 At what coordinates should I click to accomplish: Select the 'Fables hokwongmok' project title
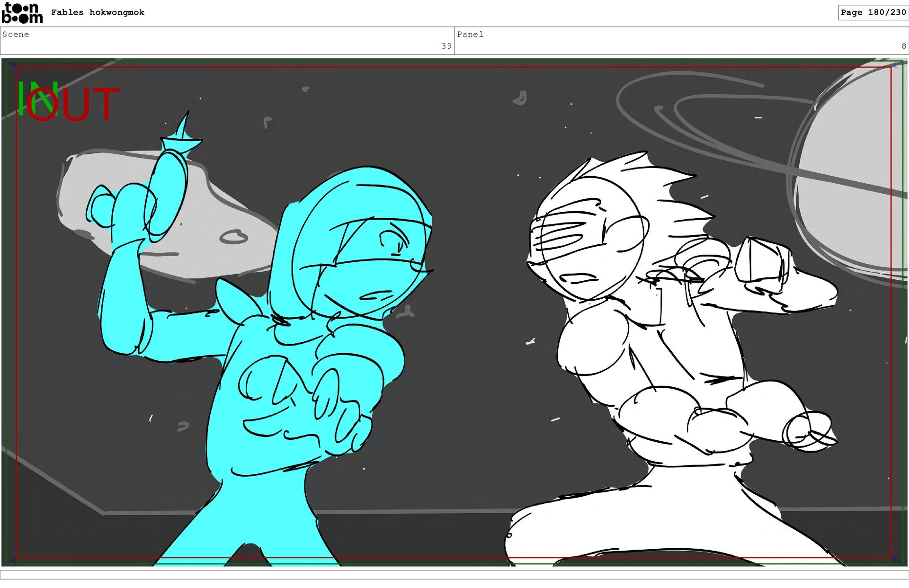pos(98,12)
